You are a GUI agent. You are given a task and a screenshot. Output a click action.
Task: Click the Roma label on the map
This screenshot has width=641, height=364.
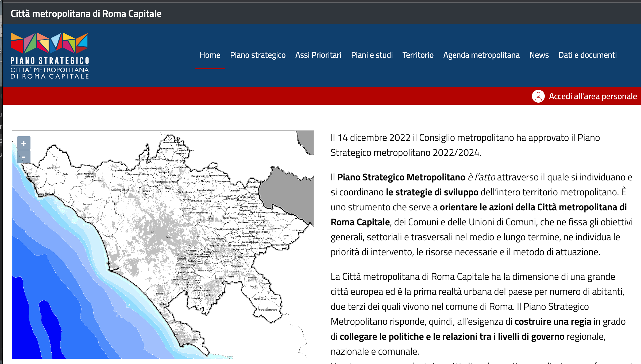[x=168, y=237]
